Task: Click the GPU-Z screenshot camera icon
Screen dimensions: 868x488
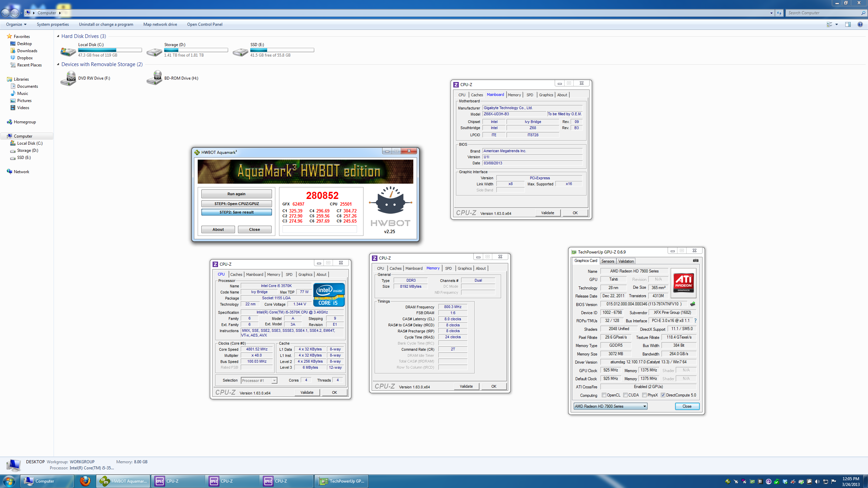Action: coord(695,261)
